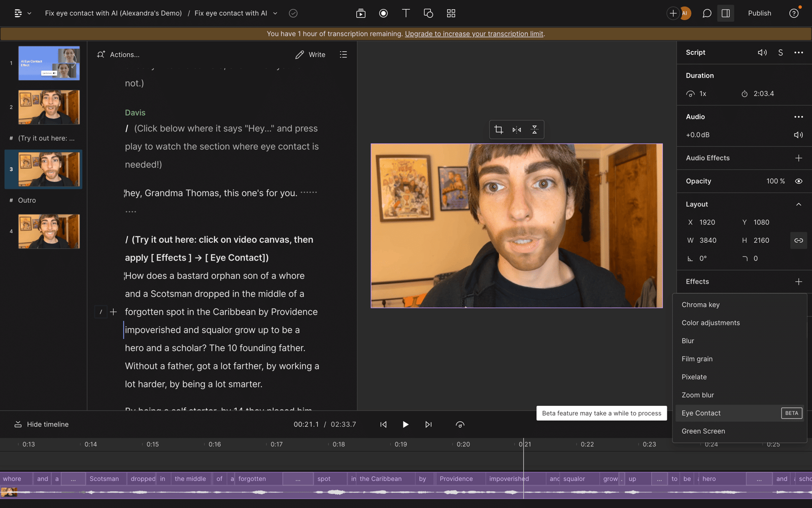Open the Shapes tool

(x=428, y=13)
